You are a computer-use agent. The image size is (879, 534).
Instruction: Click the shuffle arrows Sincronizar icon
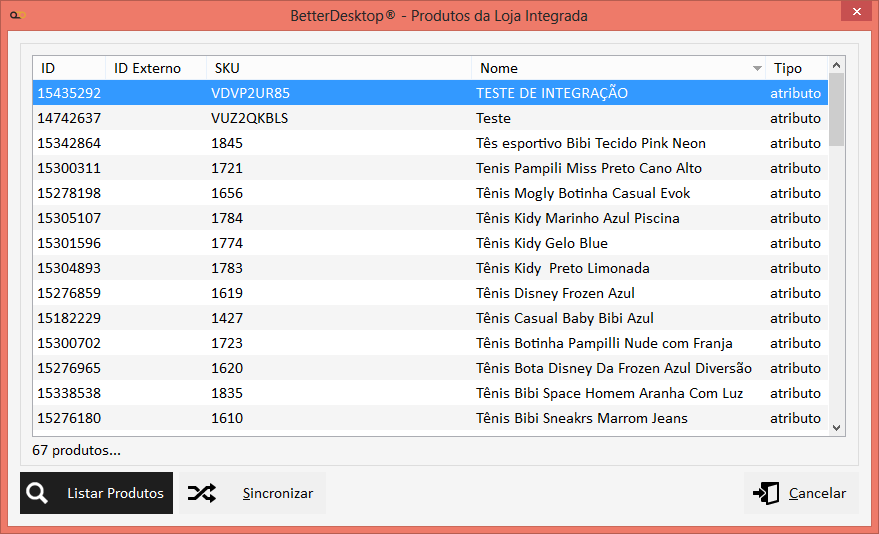pyautogui.click(x=201, y=493)
